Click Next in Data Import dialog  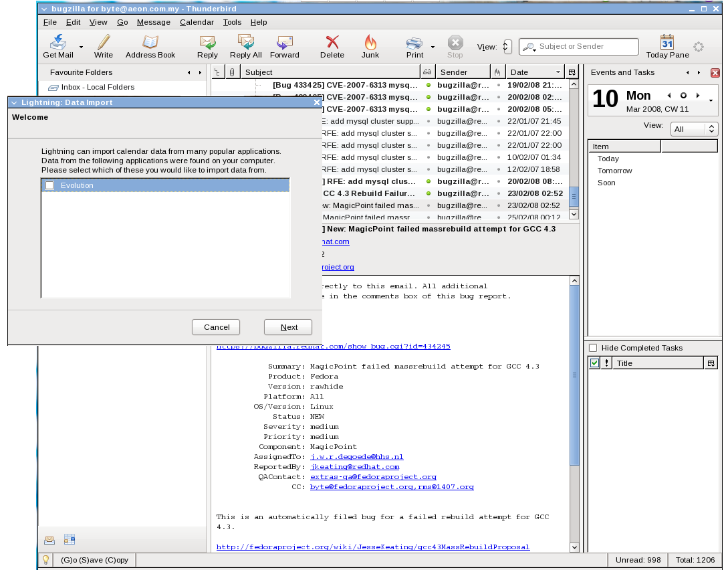(289, 327)
